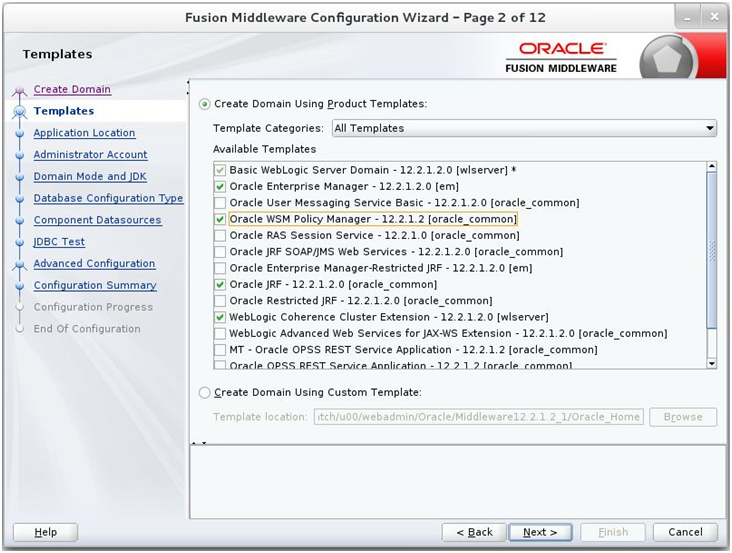The image size is (732, 553).
Task: Check MT - Oracle OPSS REST Service Application
Action: (220, 350)
